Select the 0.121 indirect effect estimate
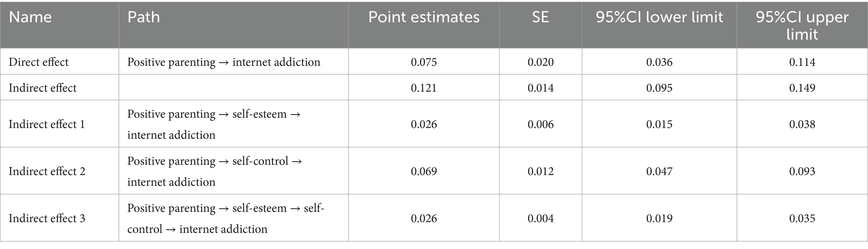The image size is (868, 249). click(x=424, y=88)
